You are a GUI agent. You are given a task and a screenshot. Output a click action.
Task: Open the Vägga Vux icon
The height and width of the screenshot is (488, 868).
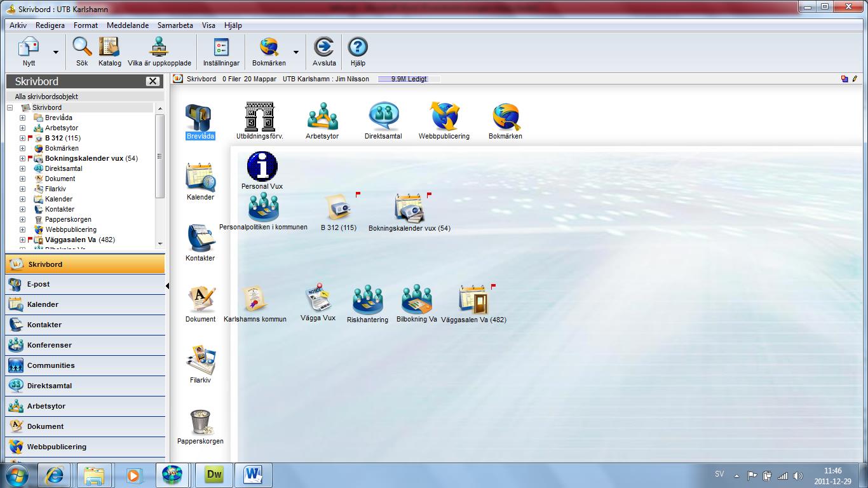pos(318,303)
